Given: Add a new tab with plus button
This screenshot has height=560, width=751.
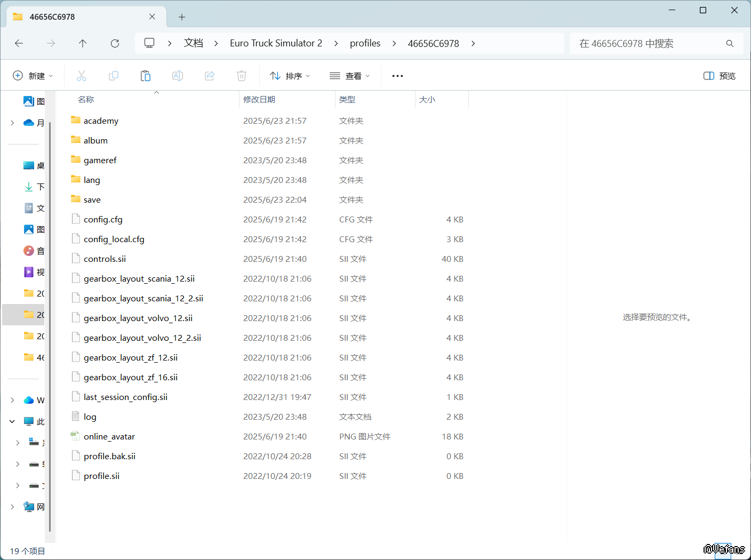Looking at the screenshot, I should pos(182,17).
